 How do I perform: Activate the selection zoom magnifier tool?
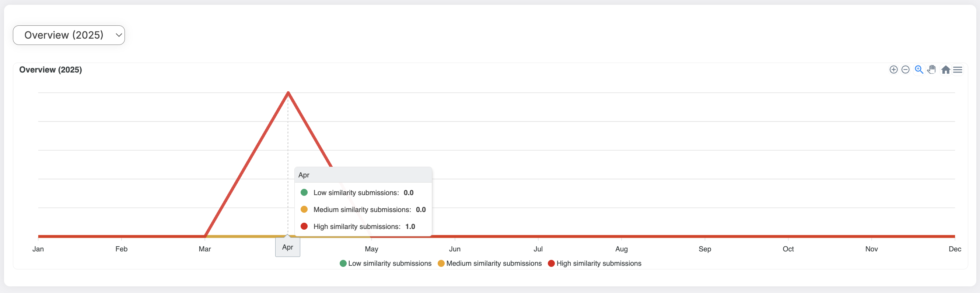[919, 70]
